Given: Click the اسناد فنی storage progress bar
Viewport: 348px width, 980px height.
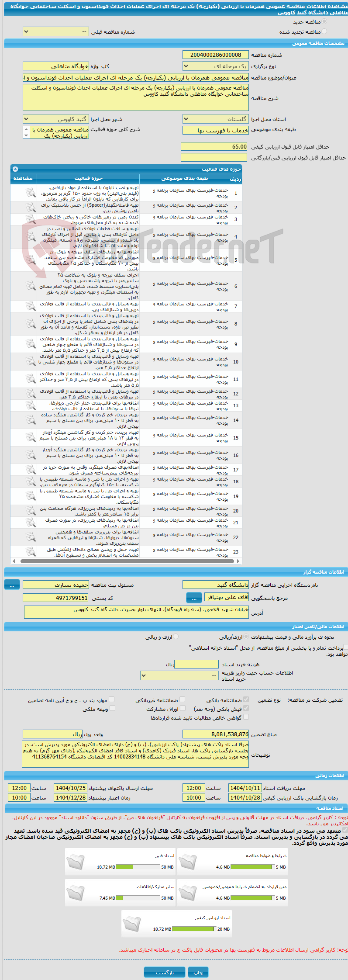Looking at the screenshot, I should (x=138, y=867).
